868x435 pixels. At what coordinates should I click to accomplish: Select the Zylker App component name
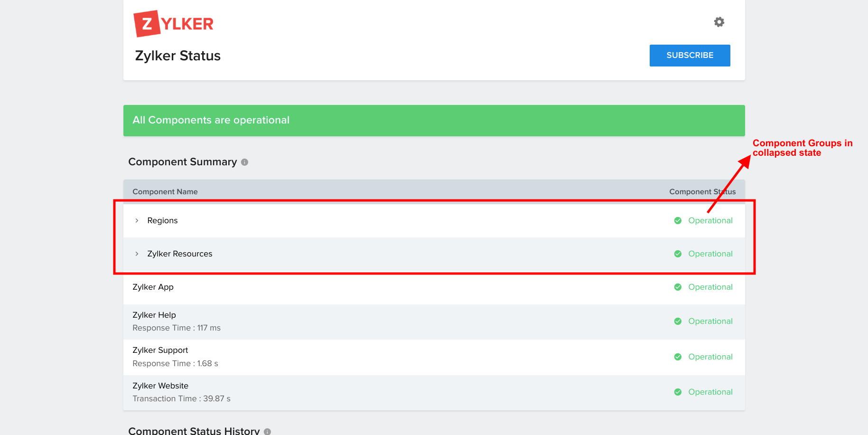(153, 287)
